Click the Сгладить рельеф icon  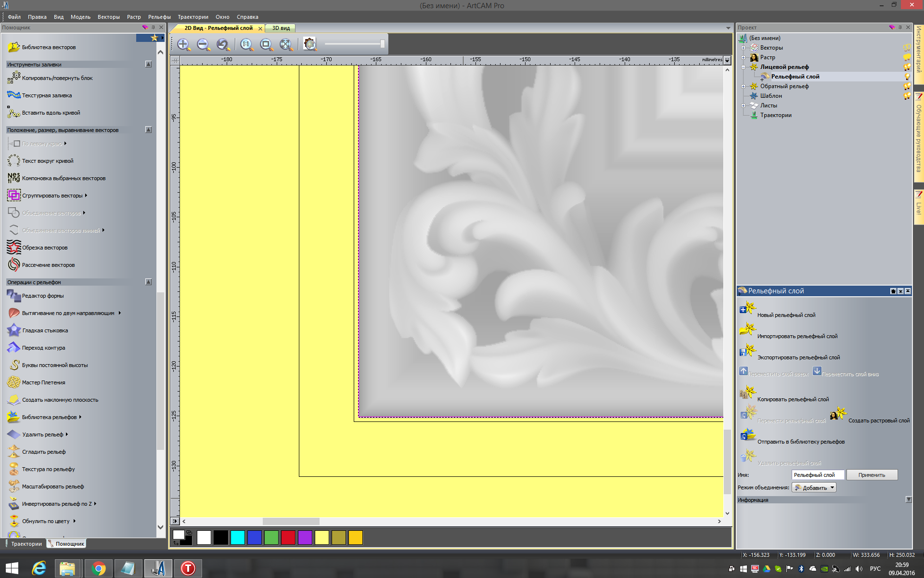point(14,452)
